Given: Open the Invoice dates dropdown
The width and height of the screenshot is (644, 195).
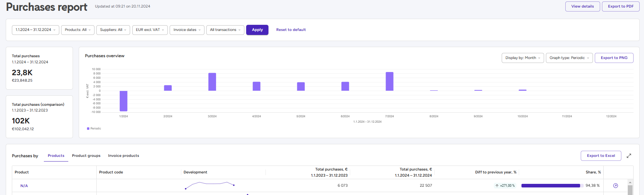Looking at the screenshot, I should click(x=187, y=30).
